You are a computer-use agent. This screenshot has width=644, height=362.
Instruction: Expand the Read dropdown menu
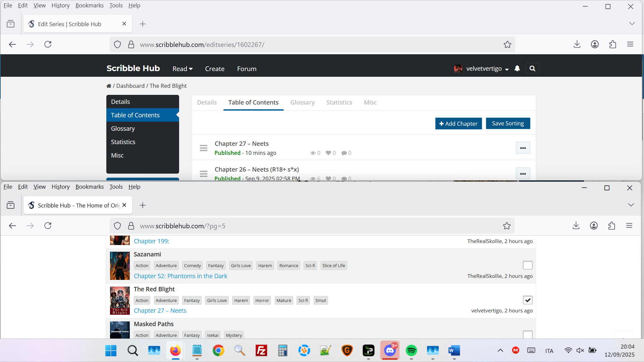(x=182, y=69)
